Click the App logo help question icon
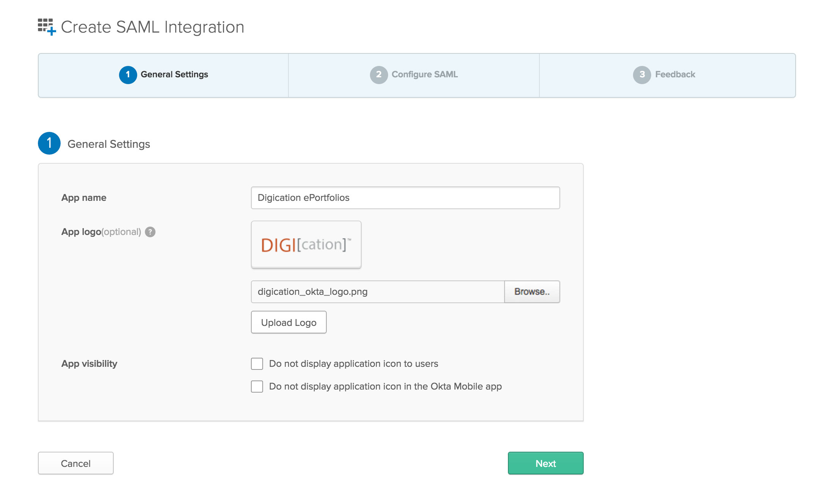 (x=150, y=232)
